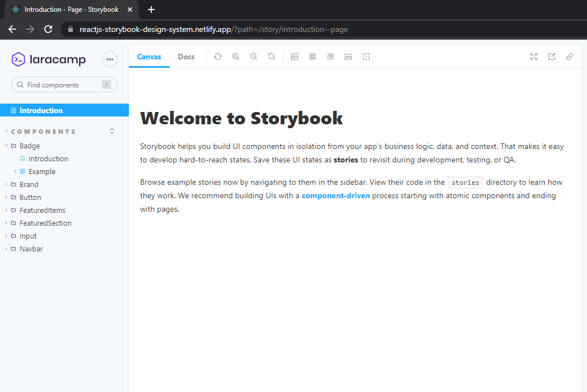Go back with the browser back arrow
587x392 pixels.
click(12, 29)
